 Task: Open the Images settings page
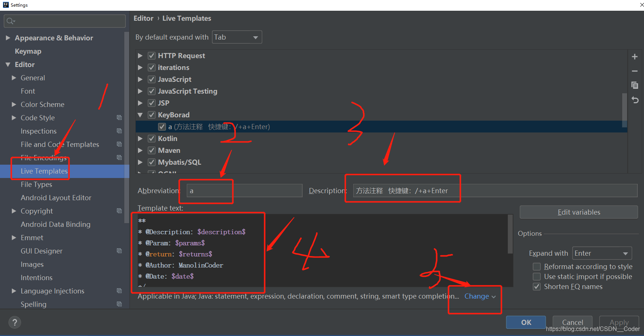32,264
